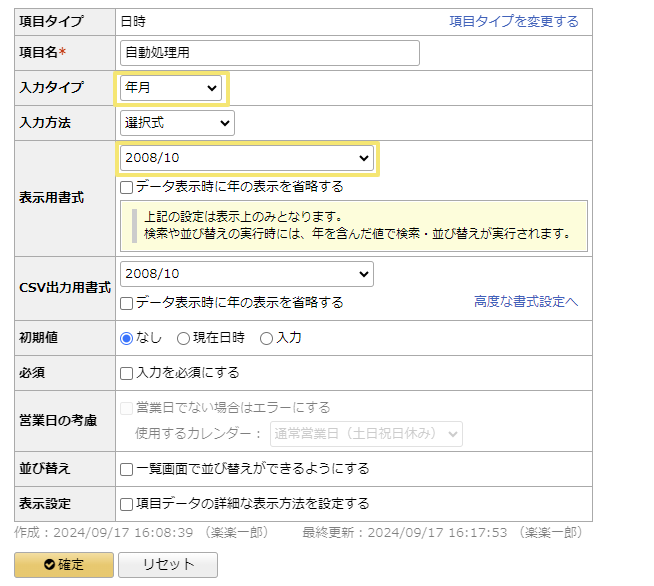Click the yellow note about display-only settings

click(355, 225)
